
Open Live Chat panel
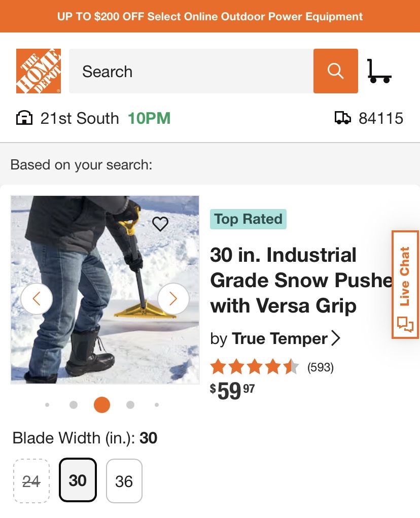pos(405,284)
